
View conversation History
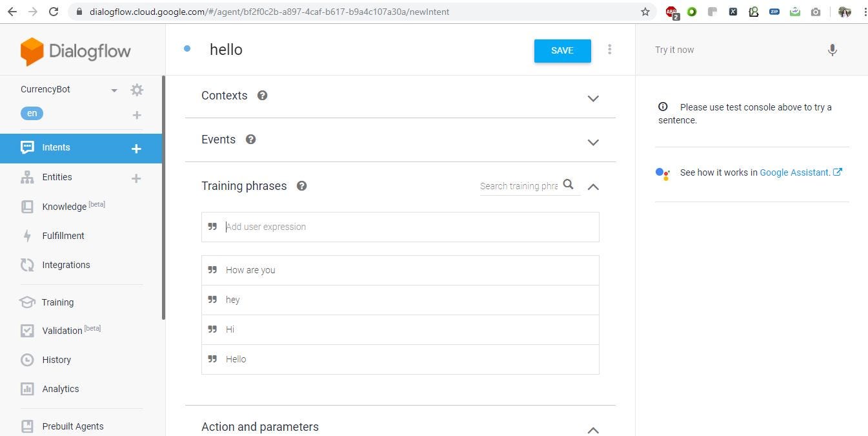(56, 360)
